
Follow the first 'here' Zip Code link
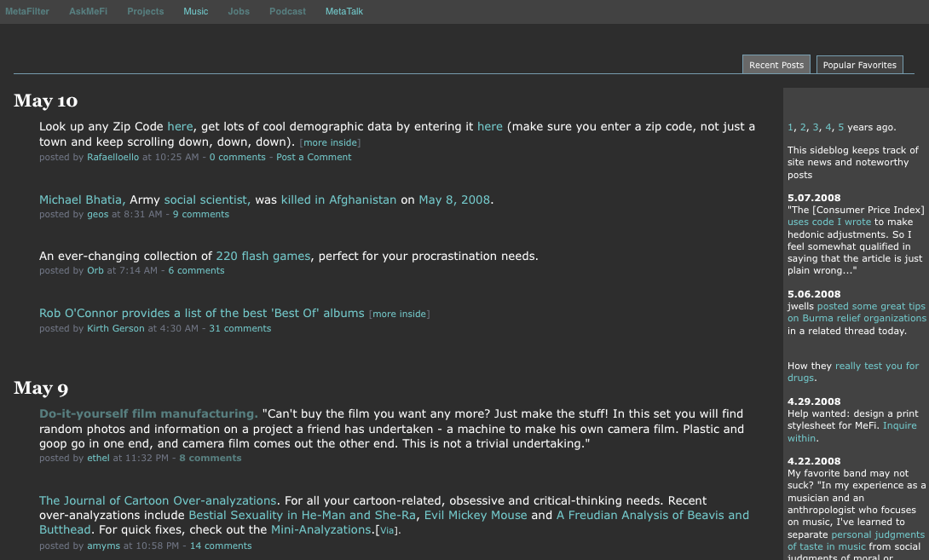point(180,126)
